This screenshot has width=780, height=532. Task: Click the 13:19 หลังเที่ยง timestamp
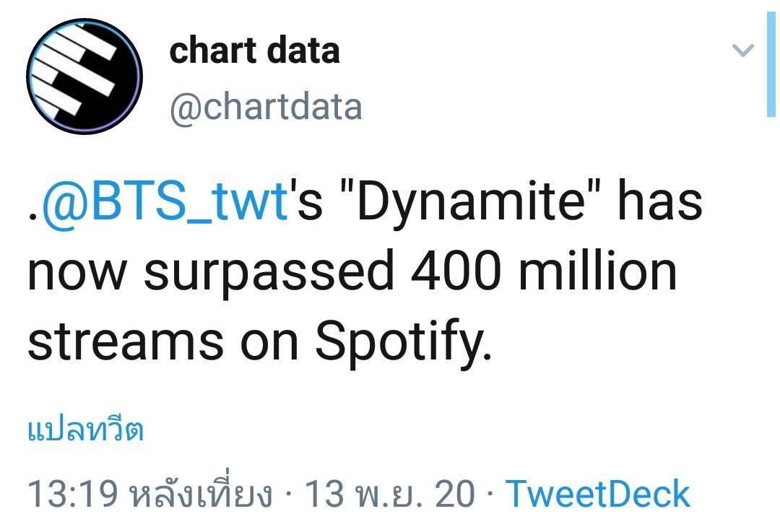click(x=150, y=493)
